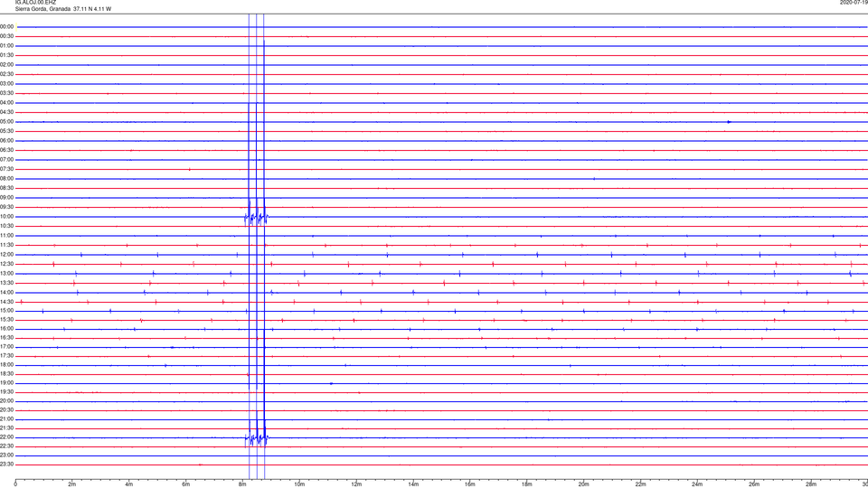Select the 12:30 trace time label

pos(6,264)
